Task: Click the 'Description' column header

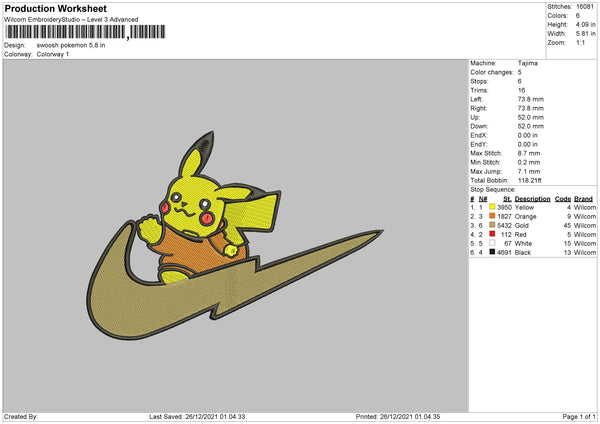Action: [x=532, y=199]
